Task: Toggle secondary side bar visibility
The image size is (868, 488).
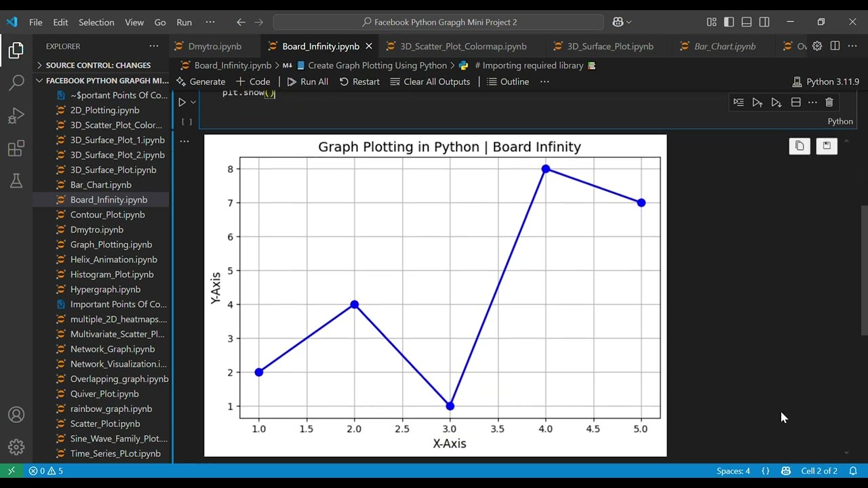Action: tap(764, 22)
